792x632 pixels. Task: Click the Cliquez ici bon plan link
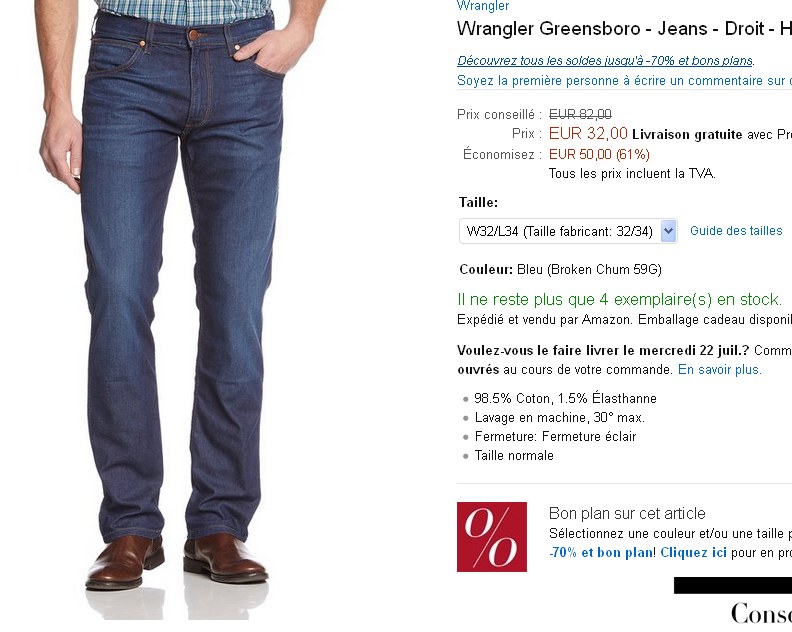[x=693, y=553]
